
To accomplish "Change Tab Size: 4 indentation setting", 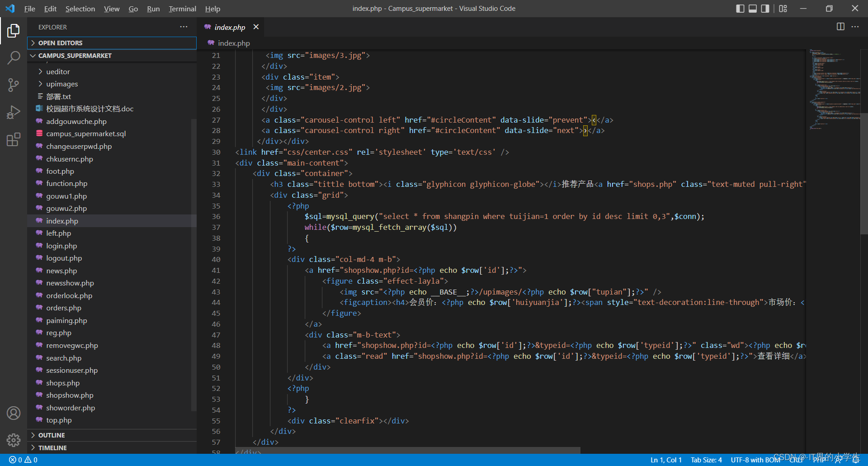I will (706, 460).
